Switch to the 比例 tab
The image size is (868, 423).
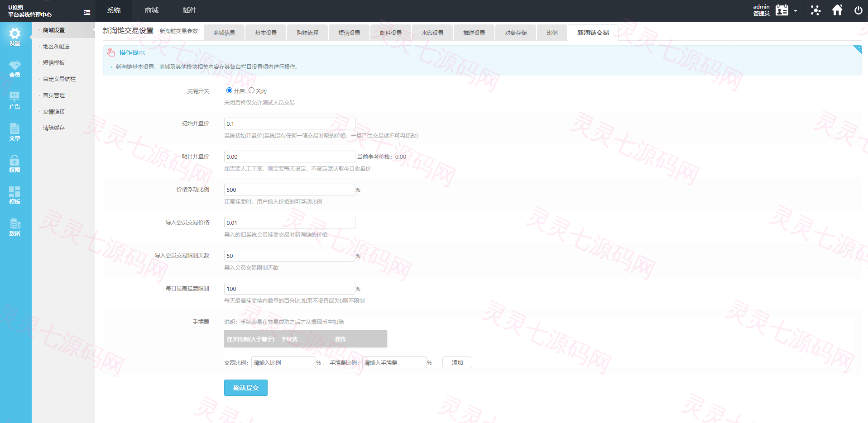pos(552,33)
